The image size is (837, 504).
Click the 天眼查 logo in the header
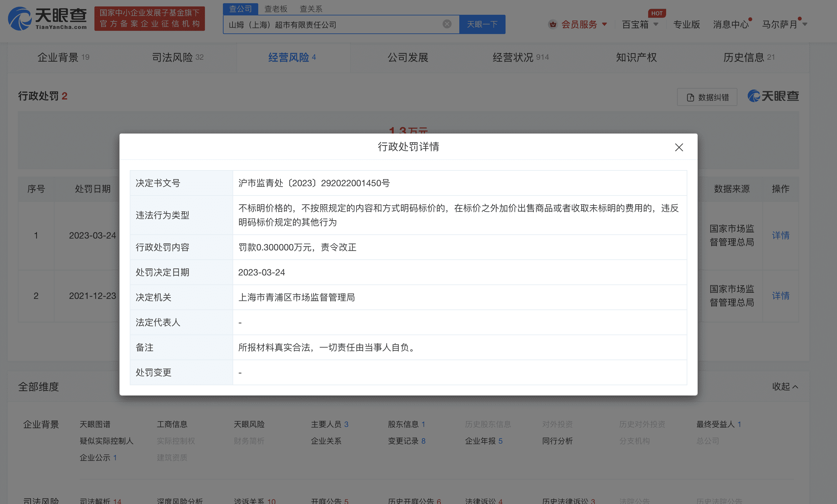(x=48, y=19)
